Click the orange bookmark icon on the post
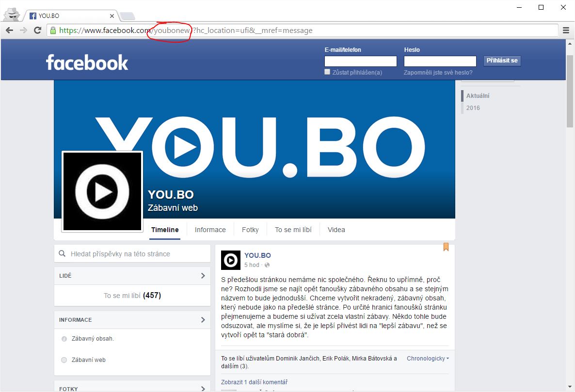This screenshot has width=575, height=392. (446, 247)
